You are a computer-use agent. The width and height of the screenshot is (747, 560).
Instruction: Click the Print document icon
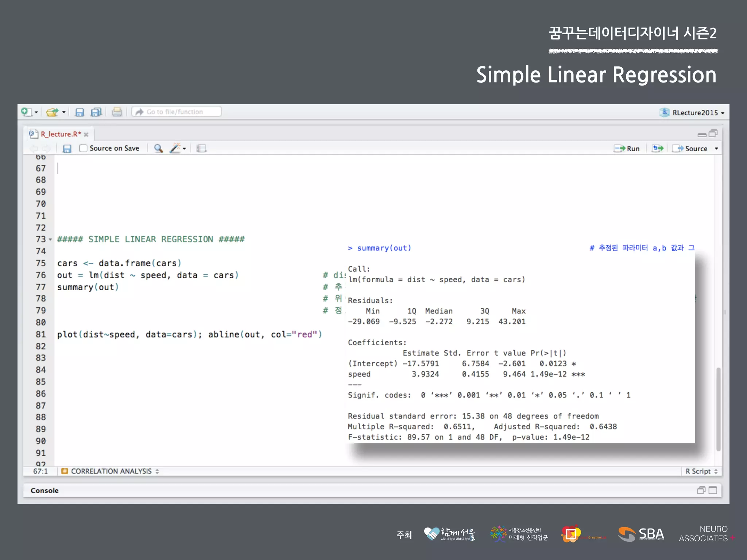117,112
